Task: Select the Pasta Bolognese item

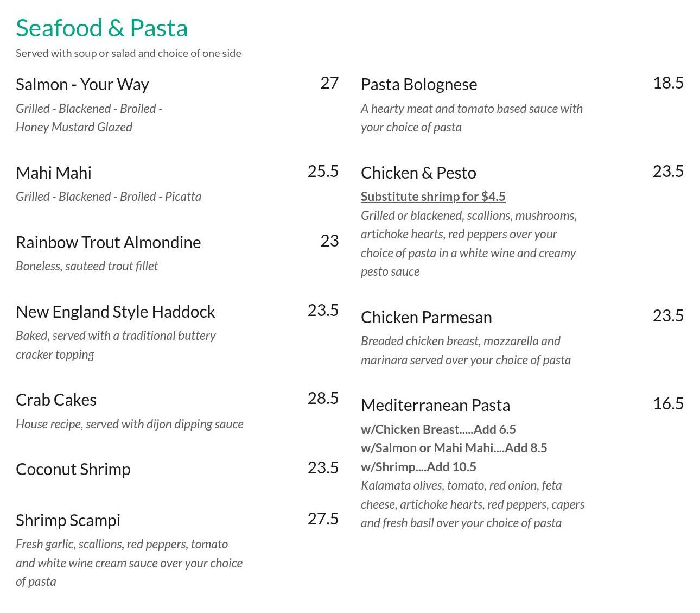Action: tap(419, 84)
